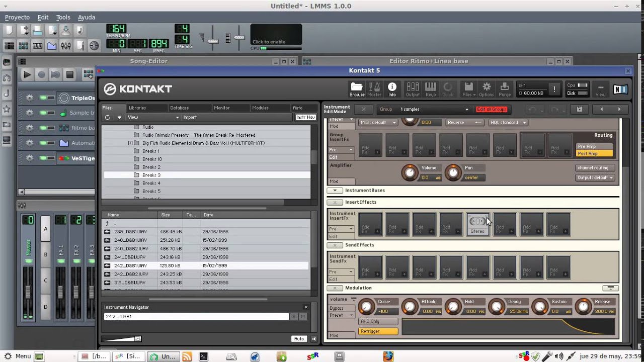Viewport: 644px width, 362px height.
Task: Open the volume envelope Preset dropdown
Action: 342,315
